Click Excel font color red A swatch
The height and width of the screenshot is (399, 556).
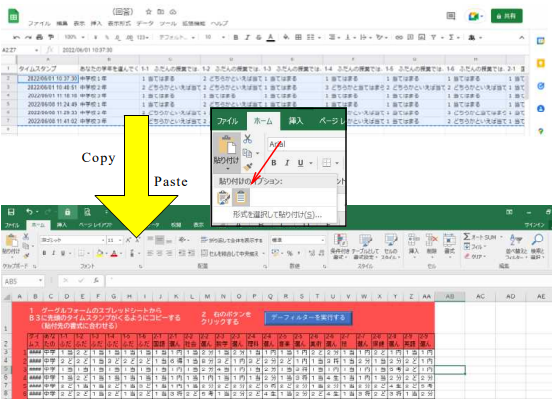[114, 254]
